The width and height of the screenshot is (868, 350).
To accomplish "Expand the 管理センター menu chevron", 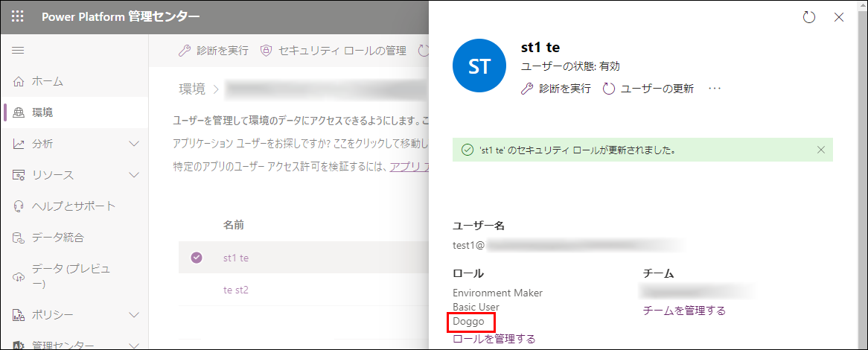I will click(x=134, y=345).
